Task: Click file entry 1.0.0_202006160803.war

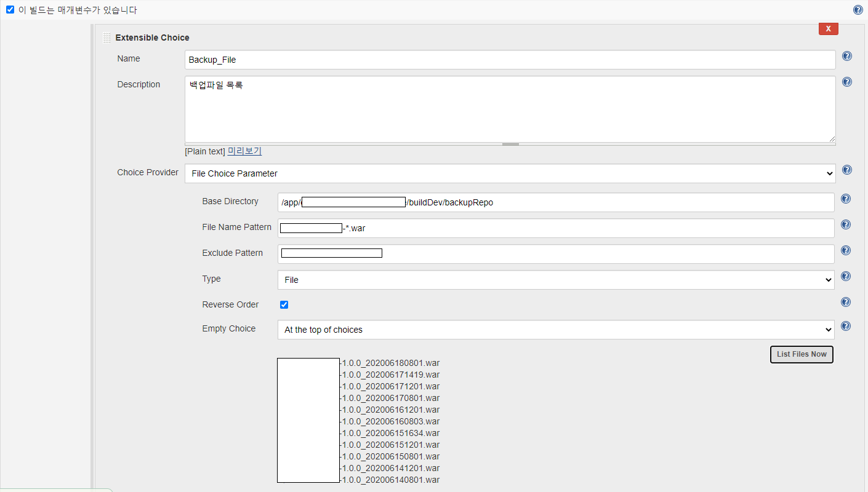Action: pyautogui.click(x=390, y=421)
